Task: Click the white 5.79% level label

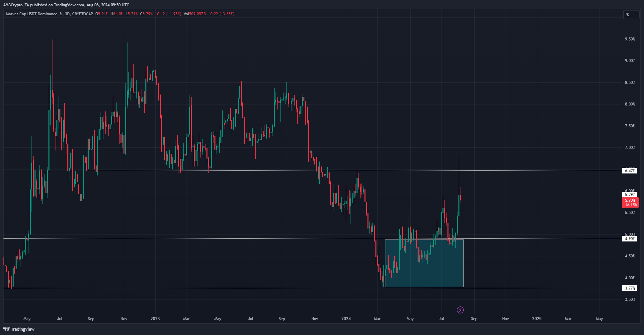Action: click(629, 195)
